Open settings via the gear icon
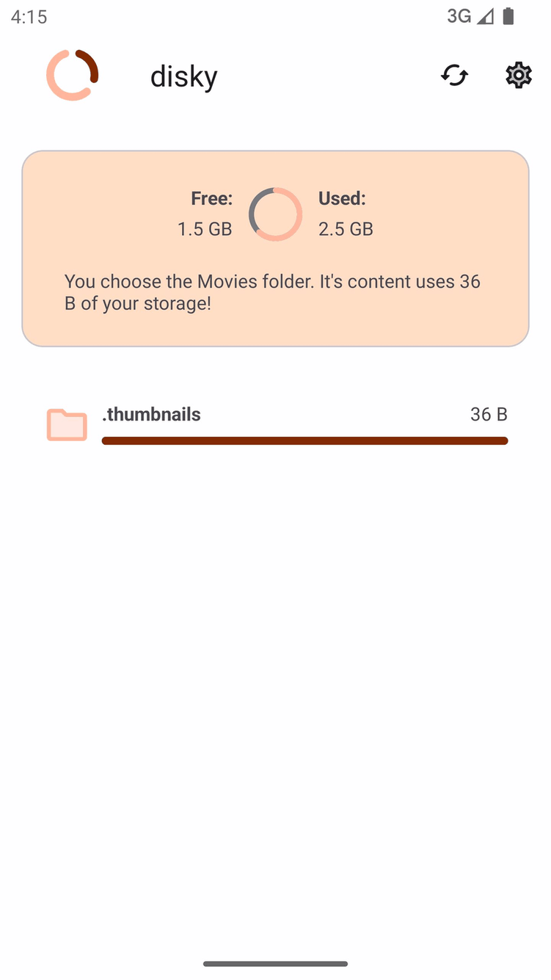Viewport: 551px width, 980px height. point(518,75)
